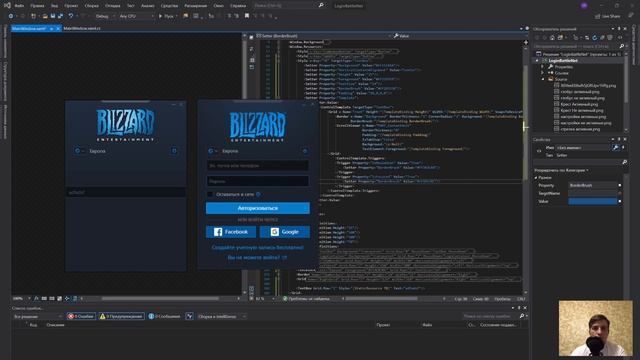Viewport: 640px width, 360px height.
Task: Click the marker square next to Property BorderBrush
Action: tap(620, 185)
